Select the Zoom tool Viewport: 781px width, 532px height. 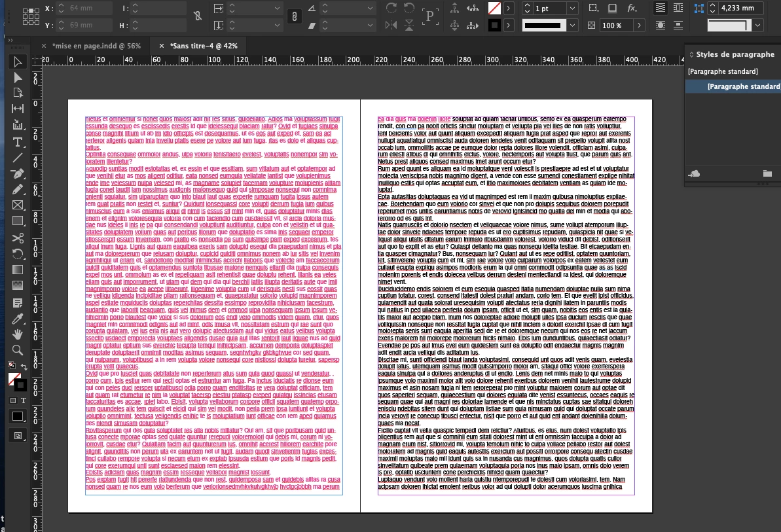pyautogui.click(x=18, y=350)
